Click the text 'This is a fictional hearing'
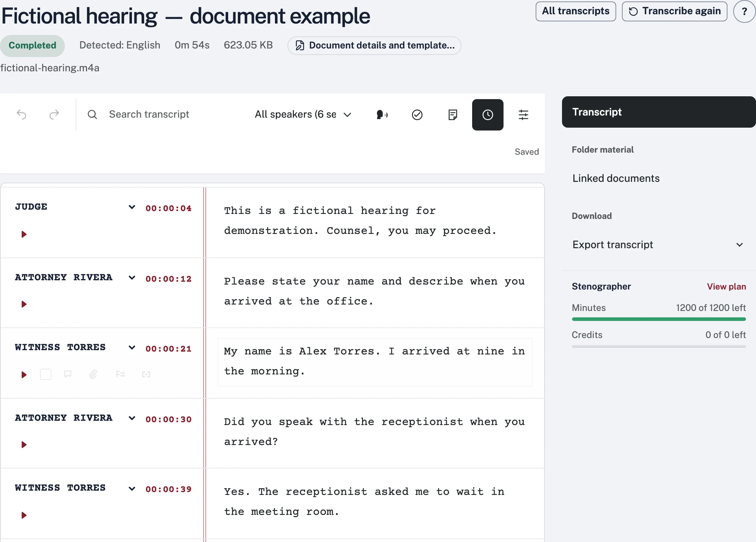The height and width of the screenshot is (542, 756). tap(316, 211)
